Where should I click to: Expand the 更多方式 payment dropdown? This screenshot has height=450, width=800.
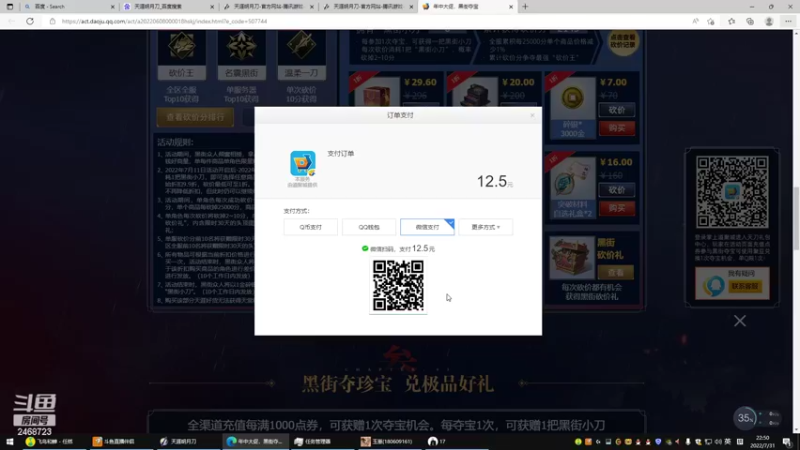(485, 227)
